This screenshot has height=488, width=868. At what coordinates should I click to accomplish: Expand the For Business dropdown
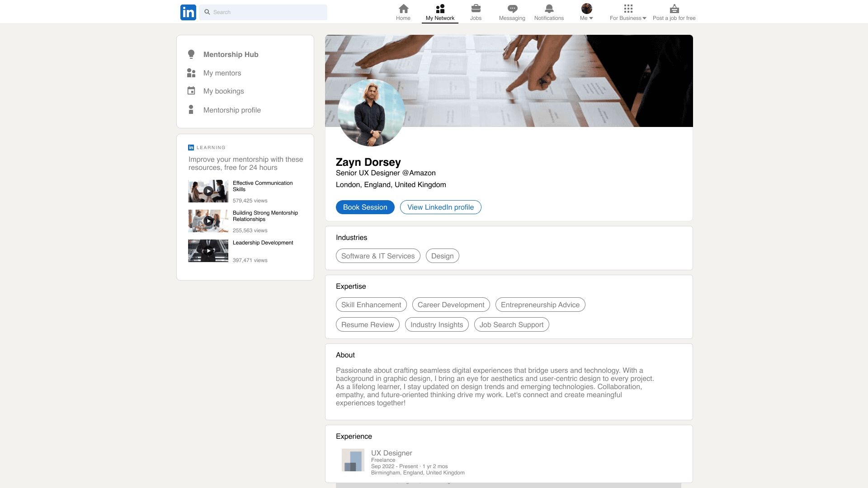click(628, 12)
